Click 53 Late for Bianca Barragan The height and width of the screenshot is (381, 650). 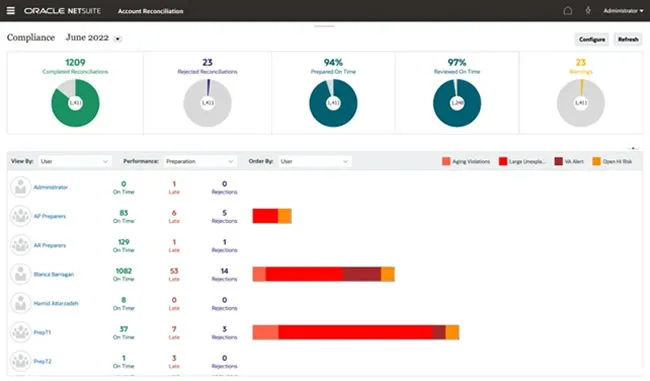pyautogui.click(x=174, y=271)
